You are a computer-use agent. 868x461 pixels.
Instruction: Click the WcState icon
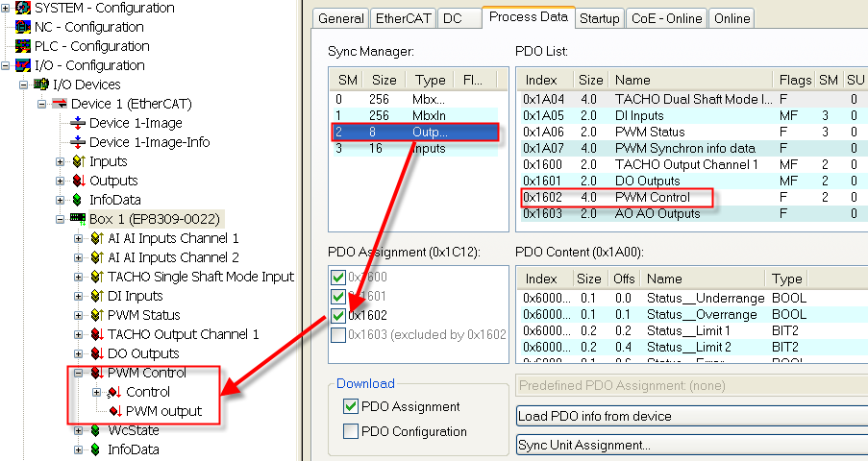tap(96, 430)
